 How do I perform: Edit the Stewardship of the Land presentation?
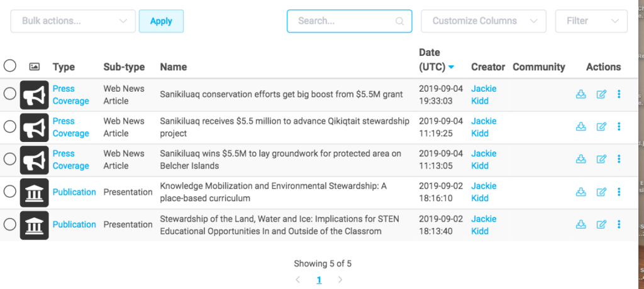coord(601,224)
